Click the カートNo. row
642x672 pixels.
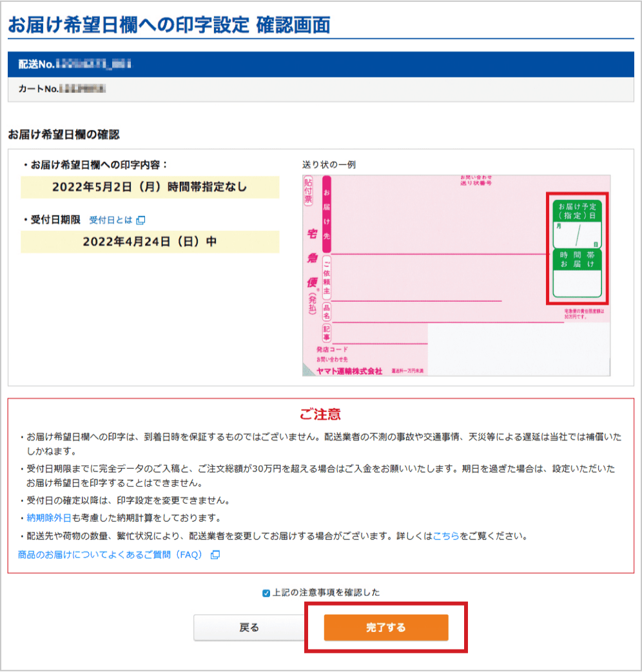click(x=321, y=89)
